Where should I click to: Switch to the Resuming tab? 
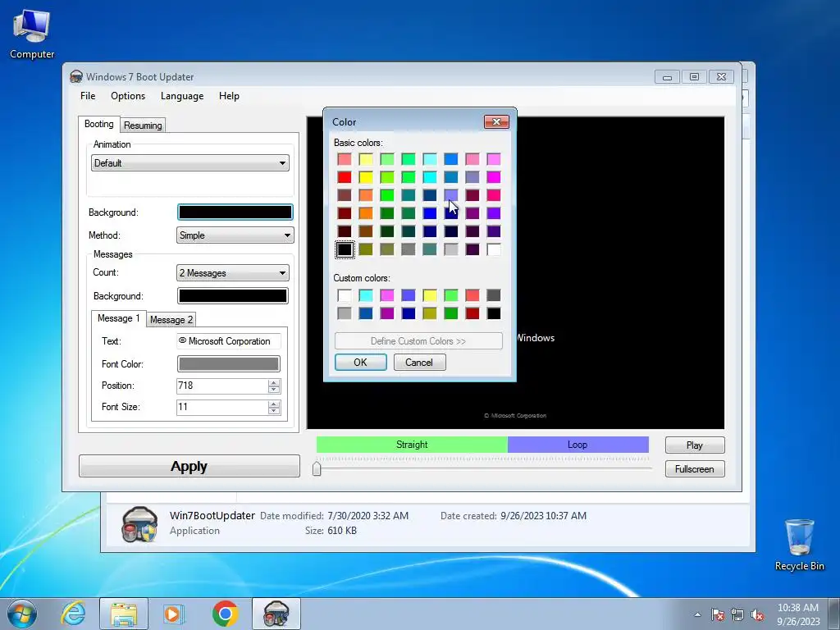pos(143,126)
